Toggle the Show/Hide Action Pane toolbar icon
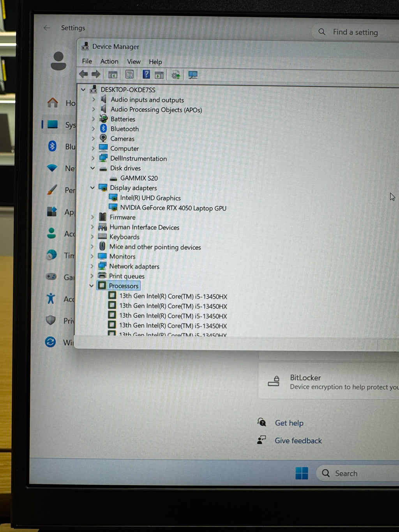The image size is (399, 532). point(159,75)
